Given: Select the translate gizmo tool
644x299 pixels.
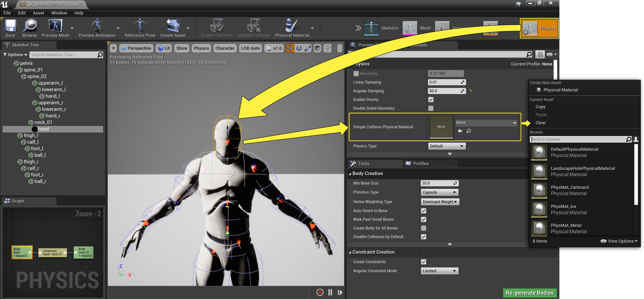Looking at the screenshot, I should pyautogui.click(x=290, y=48).
